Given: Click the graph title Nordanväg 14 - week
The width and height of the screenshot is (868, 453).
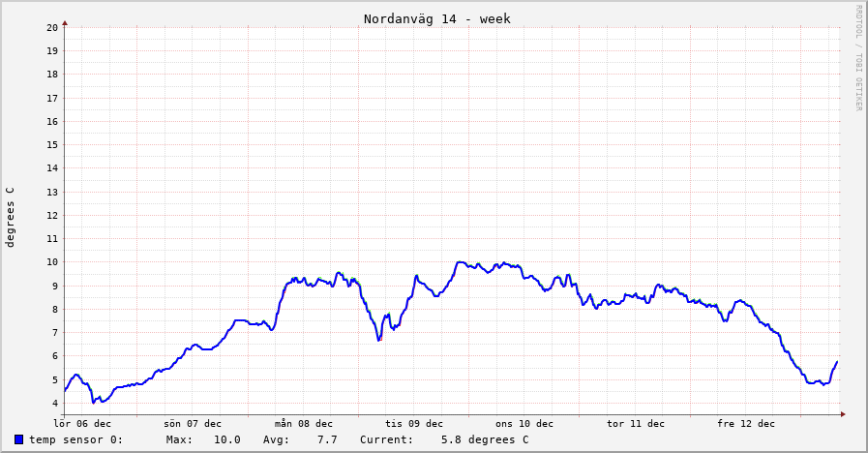Looking at the screenshot, I should (x=436, y=18).
